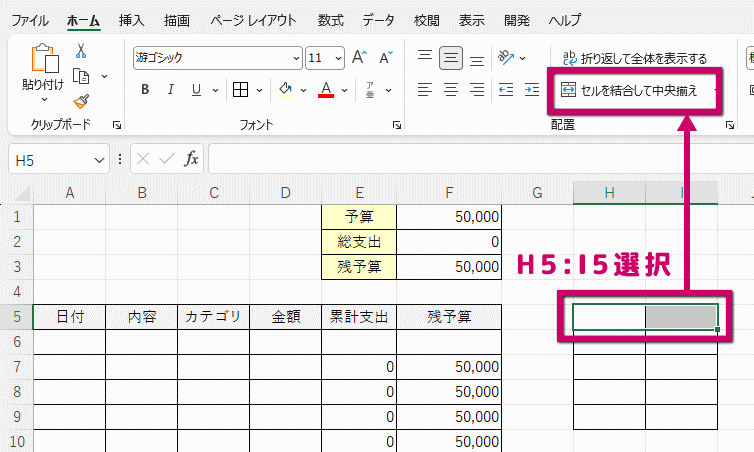Click the Borders grid icon
This screenshot has width=754, height=452.
(240, 90)
